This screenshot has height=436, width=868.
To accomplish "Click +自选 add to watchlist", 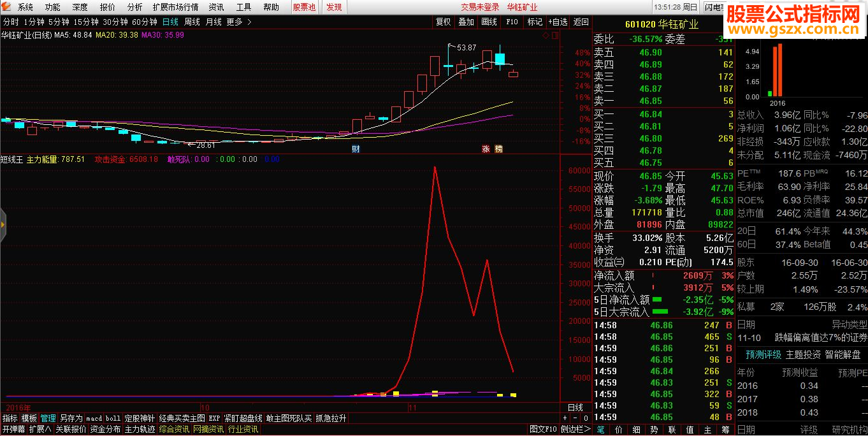I will click(558, 22).
